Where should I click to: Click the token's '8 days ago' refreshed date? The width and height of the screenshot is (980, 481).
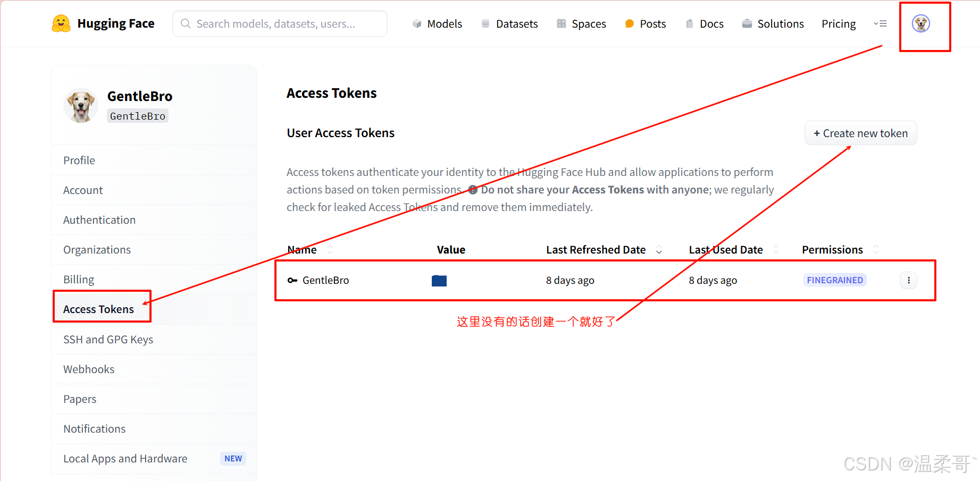570,280
